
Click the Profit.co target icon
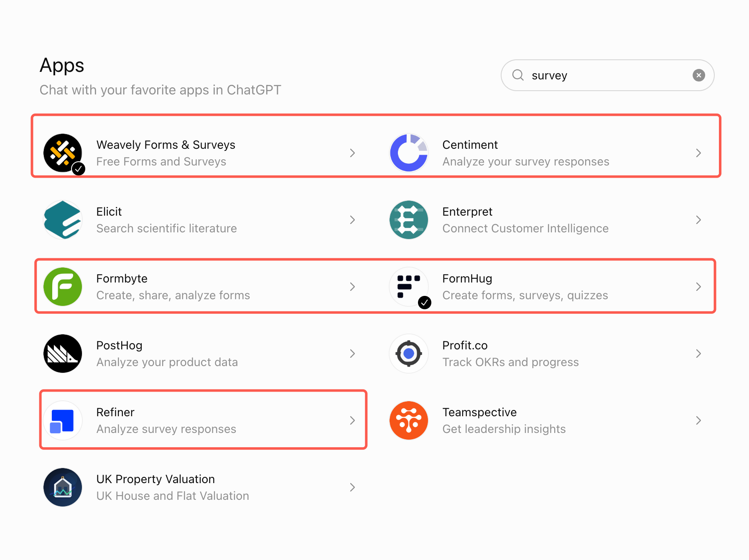409,354
